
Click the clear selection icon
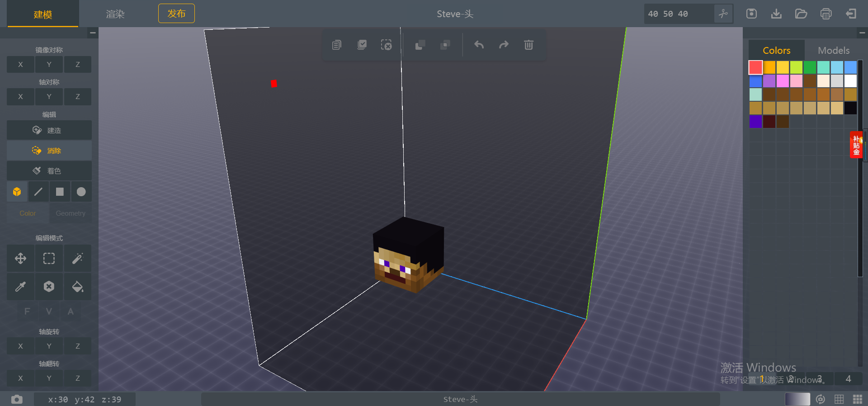(387, 45)
